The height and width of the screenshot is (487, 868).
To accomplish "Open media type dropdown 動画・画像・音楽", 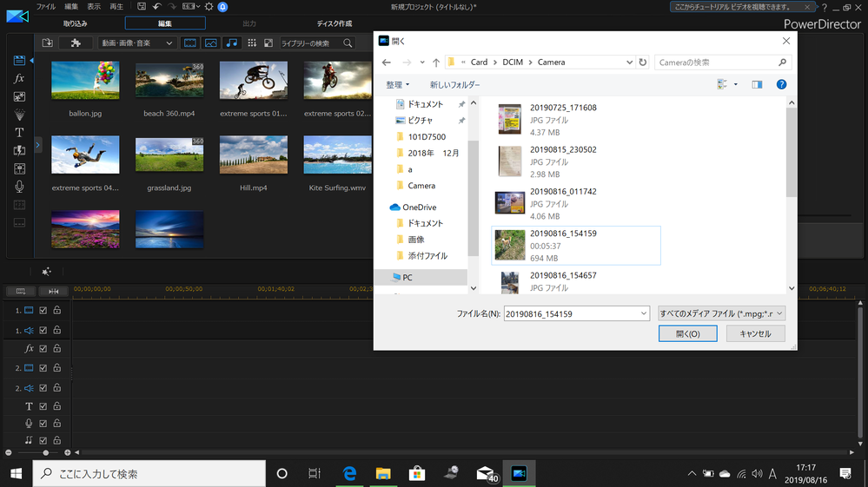I will pos(136,43).
